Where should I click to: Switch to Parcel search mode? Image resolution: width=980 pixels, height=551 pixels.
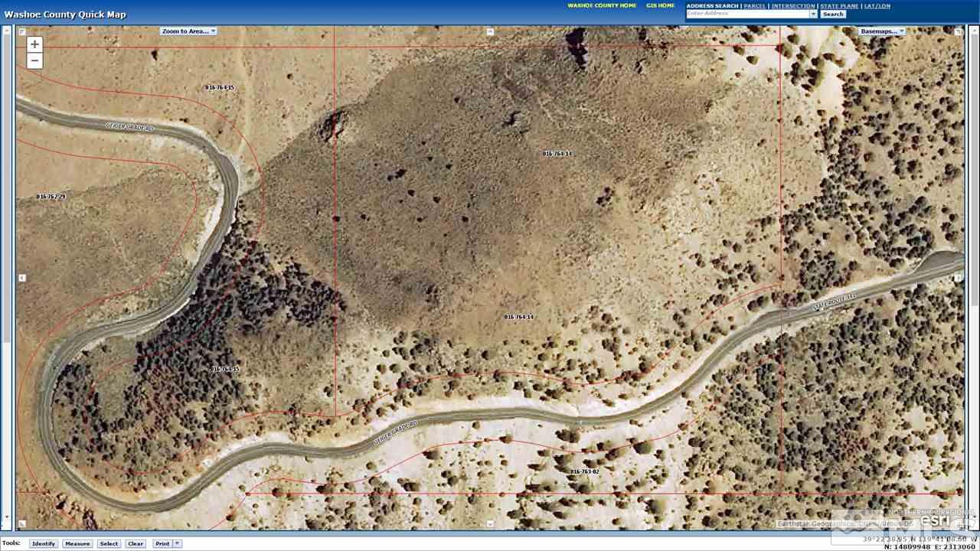coord(754,5)
